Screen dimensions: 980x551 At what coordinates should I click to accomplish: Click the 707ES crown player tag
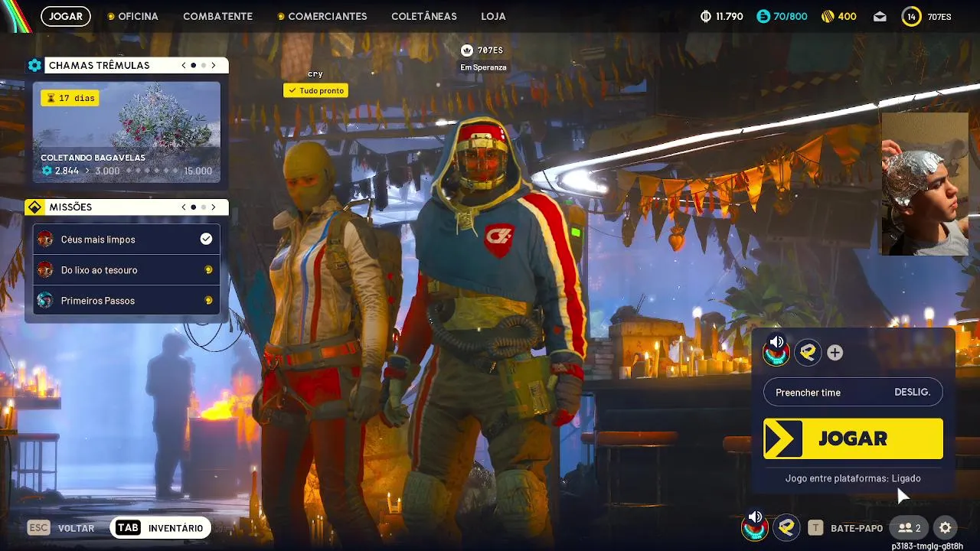[482, 50]
